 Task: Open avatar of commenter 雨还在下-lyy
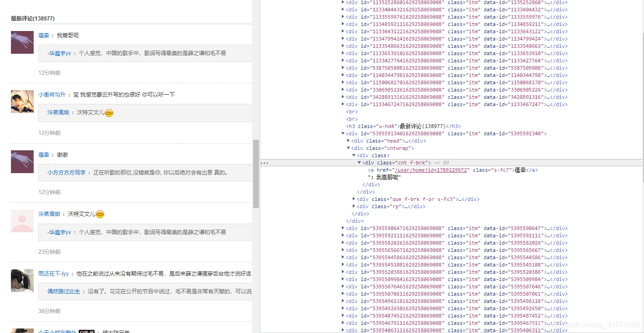[x=22, y=281]
